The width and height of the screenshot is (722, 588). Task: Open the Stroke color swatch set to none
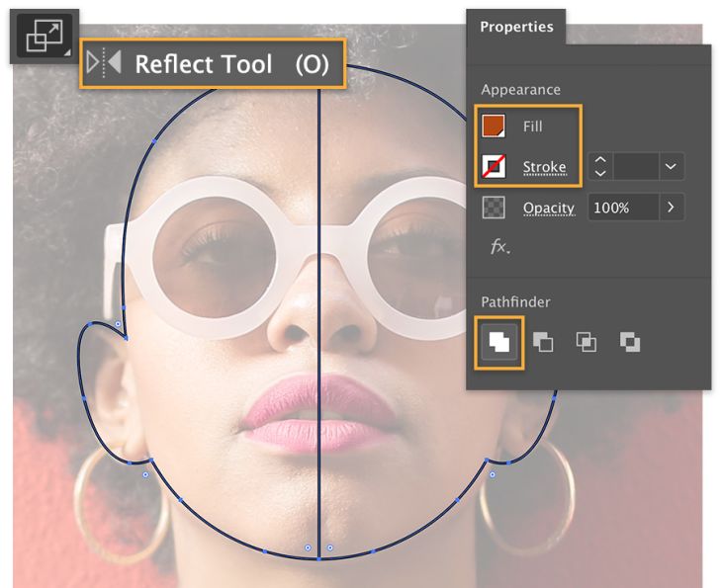pos(494,166)
